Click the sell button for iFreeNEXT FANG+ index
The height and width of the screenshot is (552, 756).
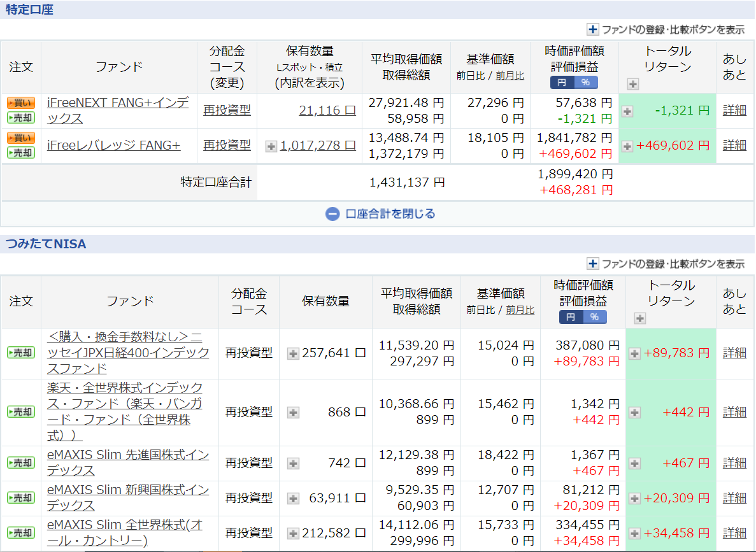point(21,118)
